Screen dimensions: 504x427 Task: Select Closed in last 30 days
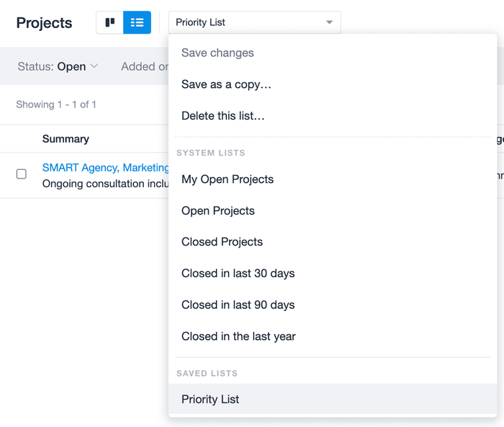pyautogui.click(x=238, y=274)
